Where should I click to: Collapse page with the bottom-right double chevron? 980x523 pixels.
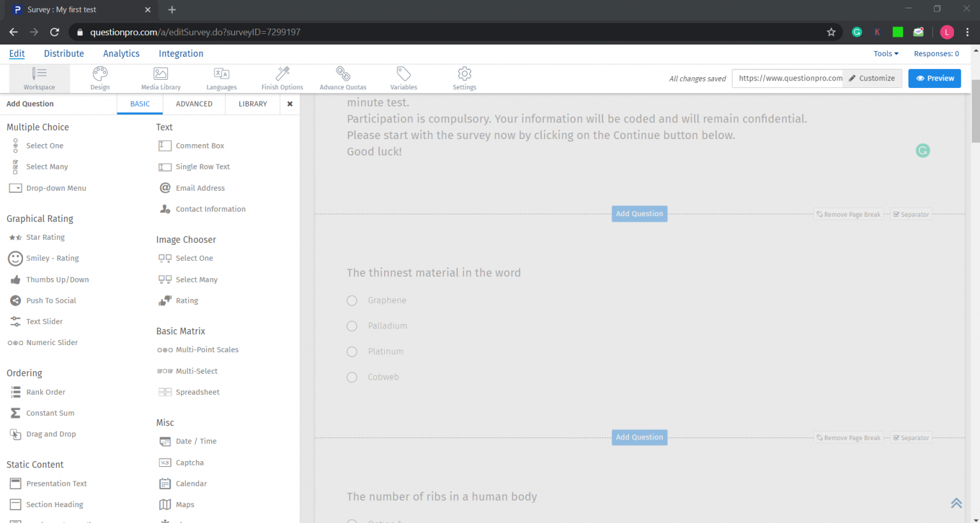(956, 503)
